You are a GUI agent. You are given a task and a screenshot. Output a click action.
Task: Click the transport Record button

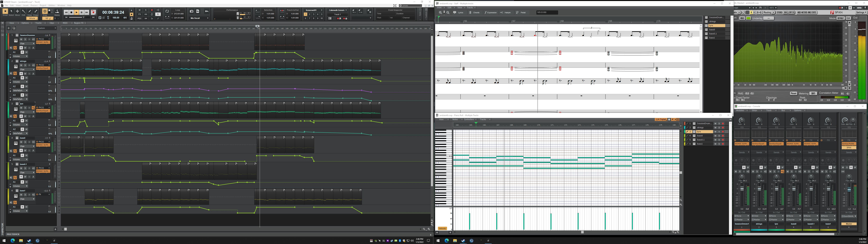tap(93, 13)
